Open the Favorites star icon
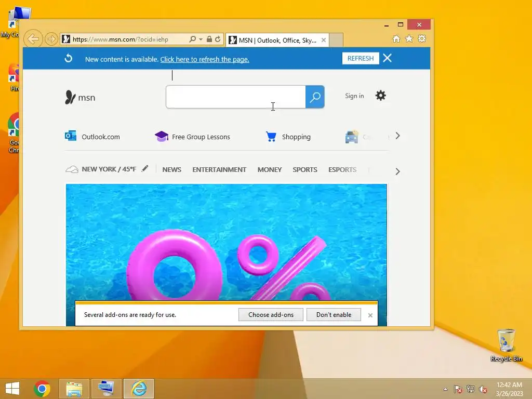 coord(409,38)
